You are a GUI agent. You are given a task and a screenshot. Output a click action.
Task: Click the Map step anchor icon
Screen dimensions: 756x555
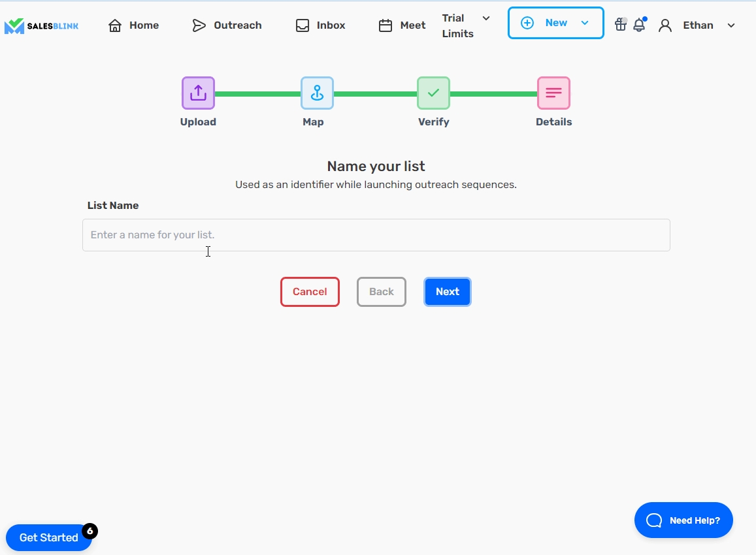(x=317, y=93)
